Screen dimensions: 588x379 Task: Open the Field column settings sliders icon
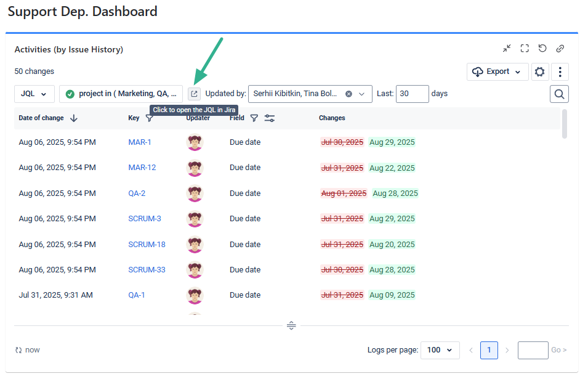[x=269, y=118]
